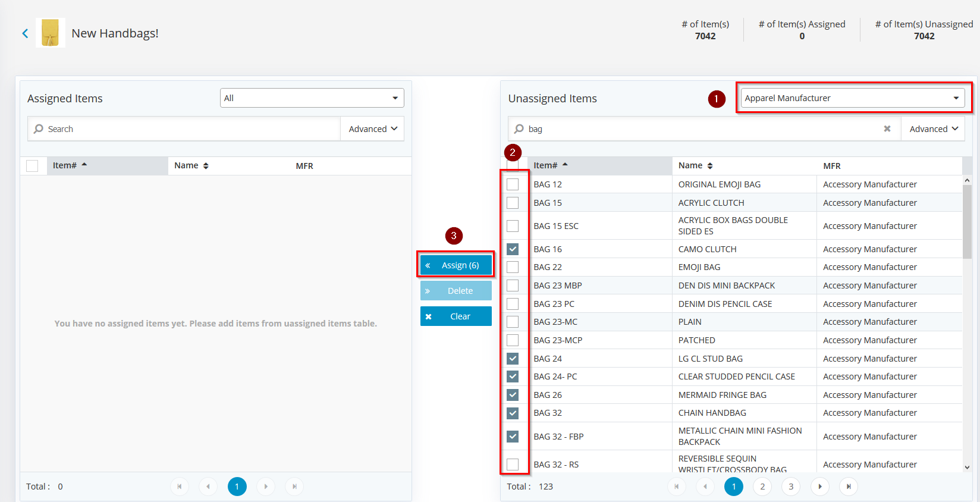Sort Unassigned Items by Item# arrow
The image size is (980, 502).
565,165
